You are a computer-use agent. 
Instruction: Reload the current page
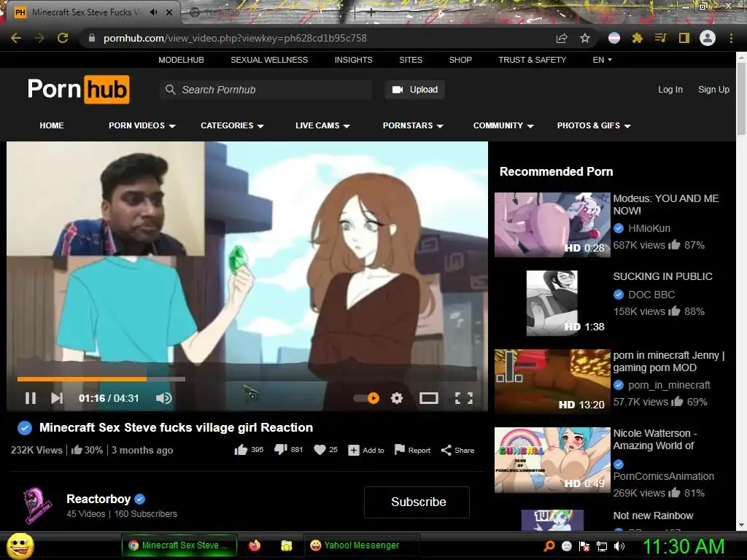[63, 38]
